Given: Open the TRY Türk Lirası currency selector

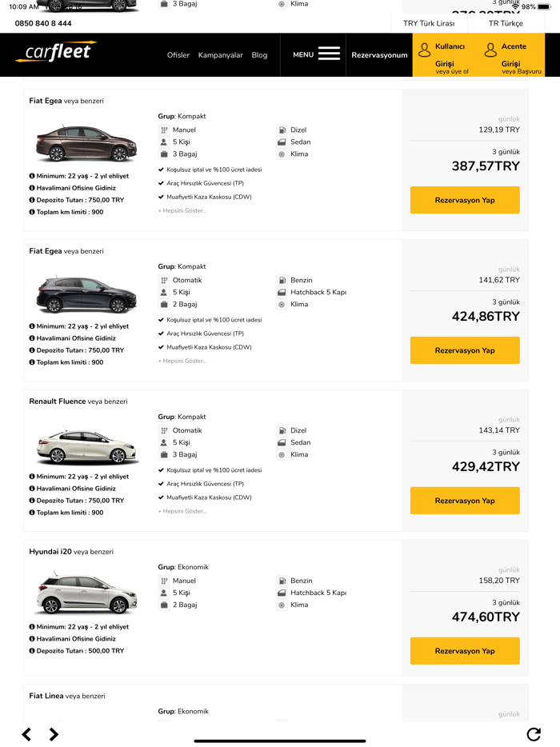Looking at the screenshot, I should point(429,24).
